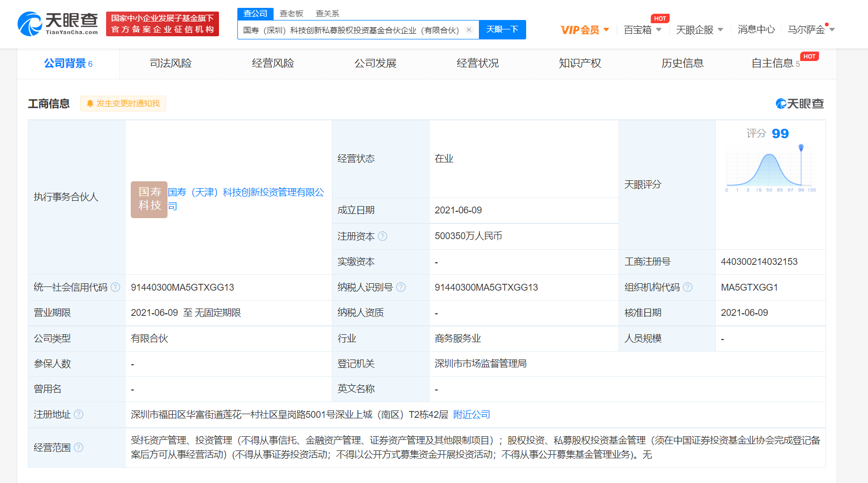The width and height of the screenshot is (868, 483).
Task: Clear the search box with the × icon
Action: click(x=469, y=29)
